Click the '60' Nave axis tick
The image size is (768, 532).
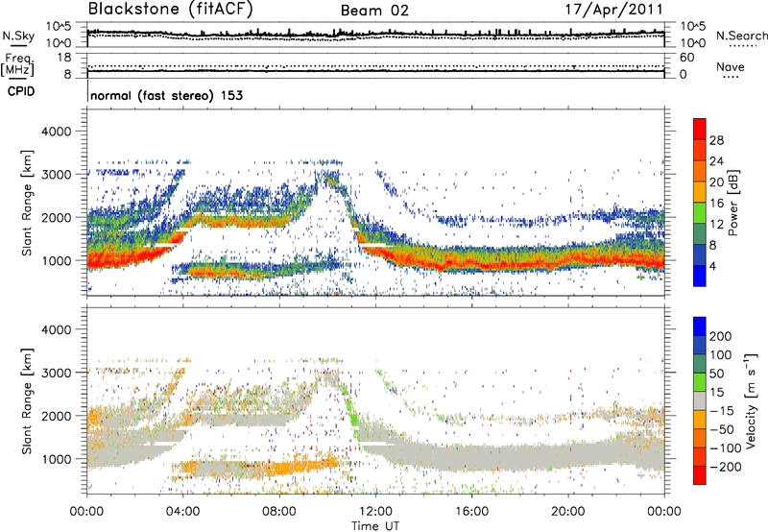[687, 58]
